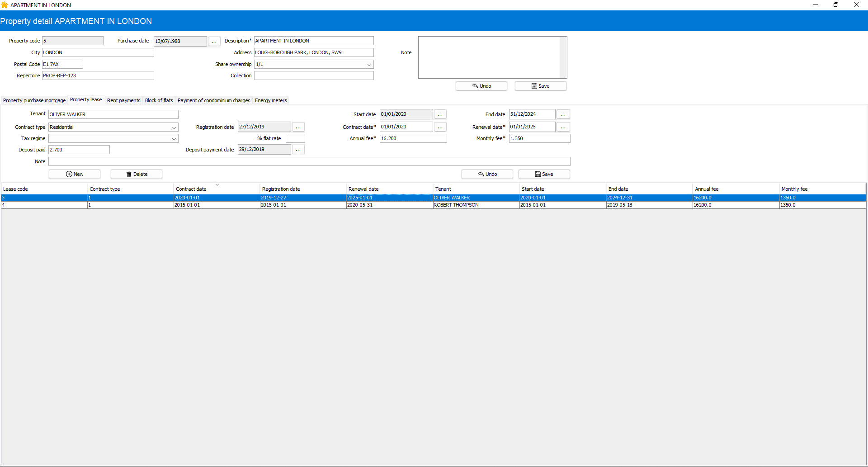Save the property lease form

[544, 174]
